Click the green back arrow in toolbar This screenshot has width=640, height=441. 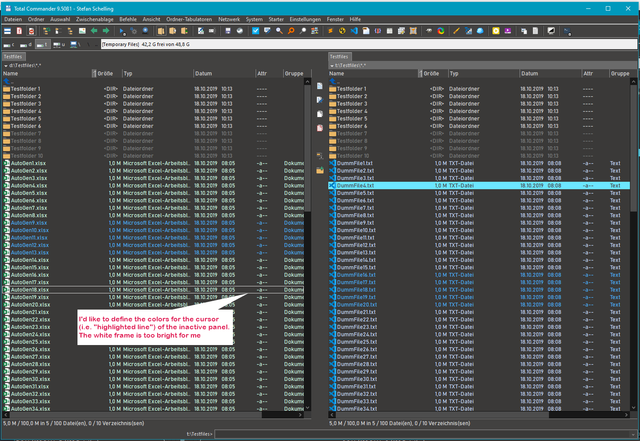(94, 31)
